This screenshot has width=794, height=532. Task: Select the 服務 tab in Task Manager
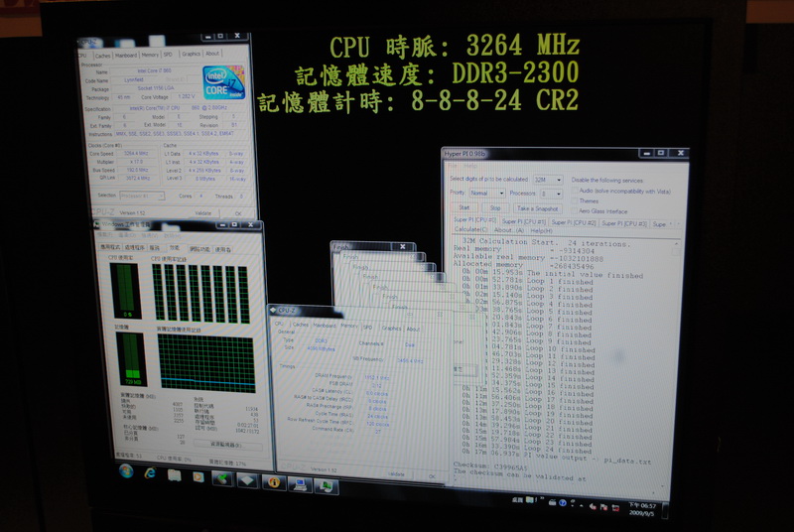[155, 248]
